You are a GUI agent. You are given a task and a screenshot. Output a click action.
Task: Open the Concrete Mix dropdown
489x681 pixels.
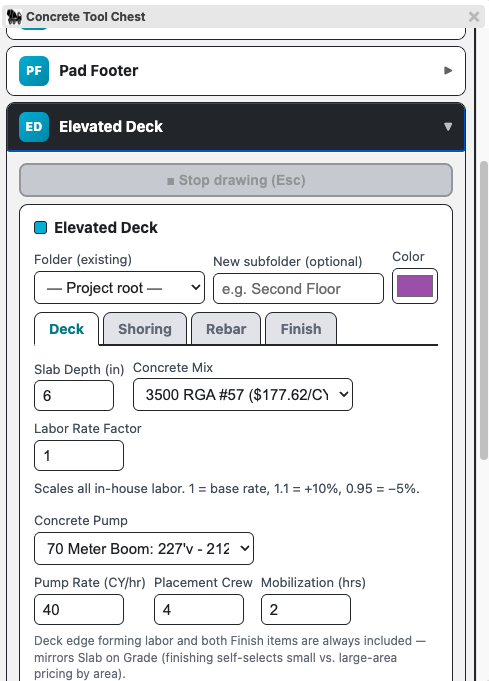[x=243, y=394]
